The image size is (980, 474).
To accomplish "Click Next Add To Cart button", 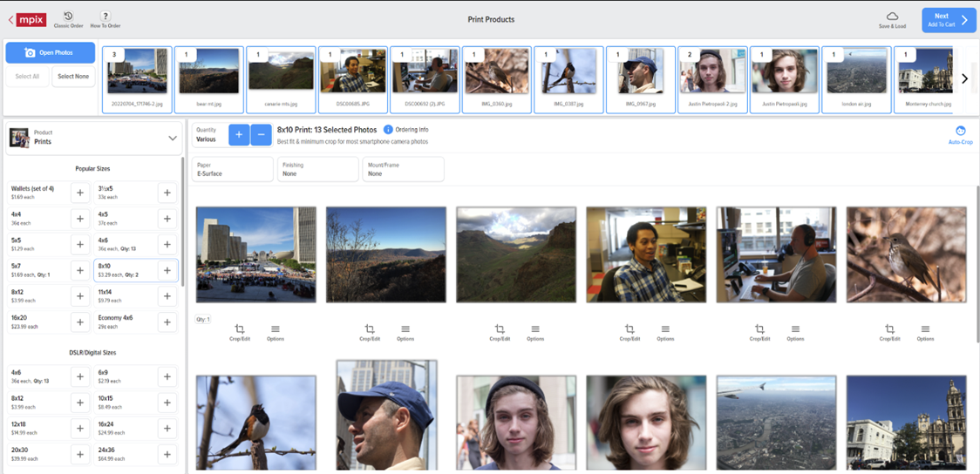I will coord(949,20).
